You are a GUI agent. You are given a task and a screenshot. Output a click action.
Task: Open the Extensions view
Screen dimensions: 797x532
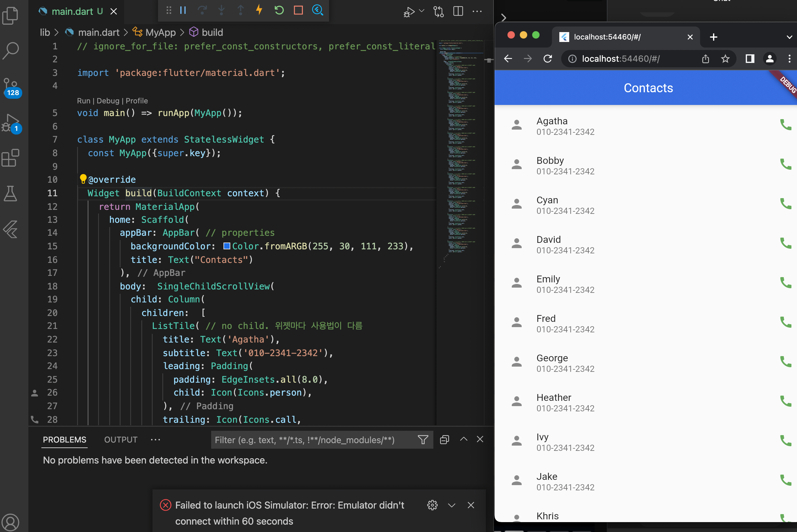[x=11, y=158]
